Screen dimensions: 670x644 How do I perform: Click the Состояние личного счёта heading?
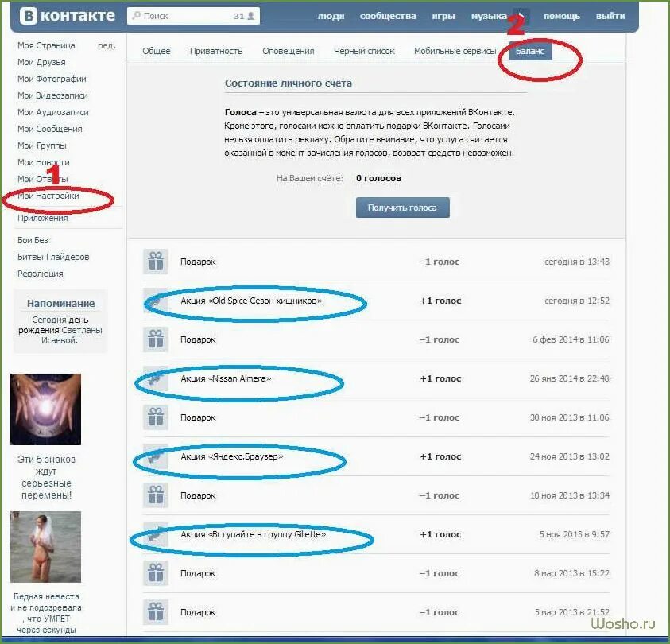(289, 83)
